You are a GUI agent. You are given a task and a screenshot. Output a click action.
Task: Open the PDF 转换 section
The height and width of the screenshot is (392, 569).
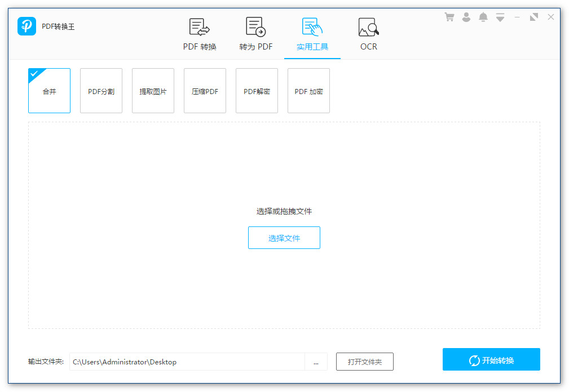coord(200,35)
